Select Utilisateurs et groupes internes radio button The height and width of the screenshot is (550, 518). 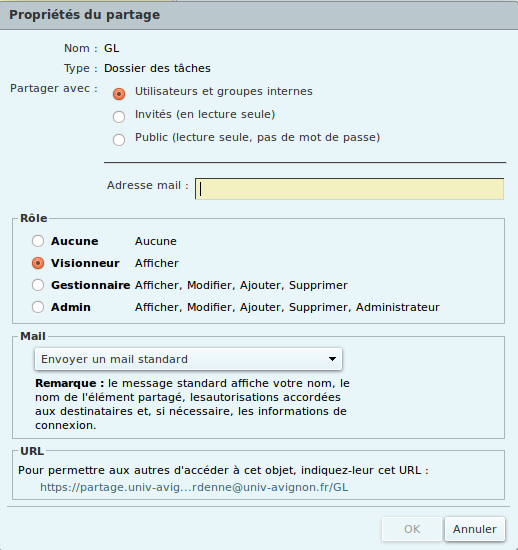[x=119, y=94]
